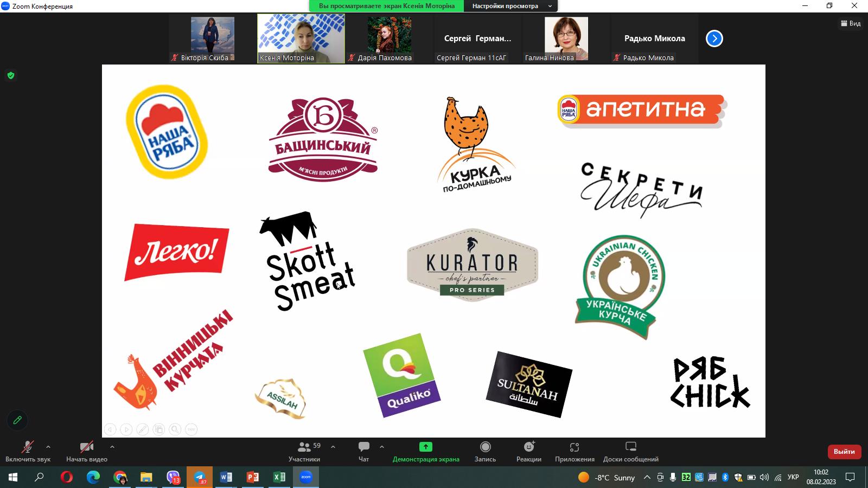This screenshot has width=868, height=488.
Task: Select Дарія Пахомова video thumbnail
Action: tap(390, 38)
